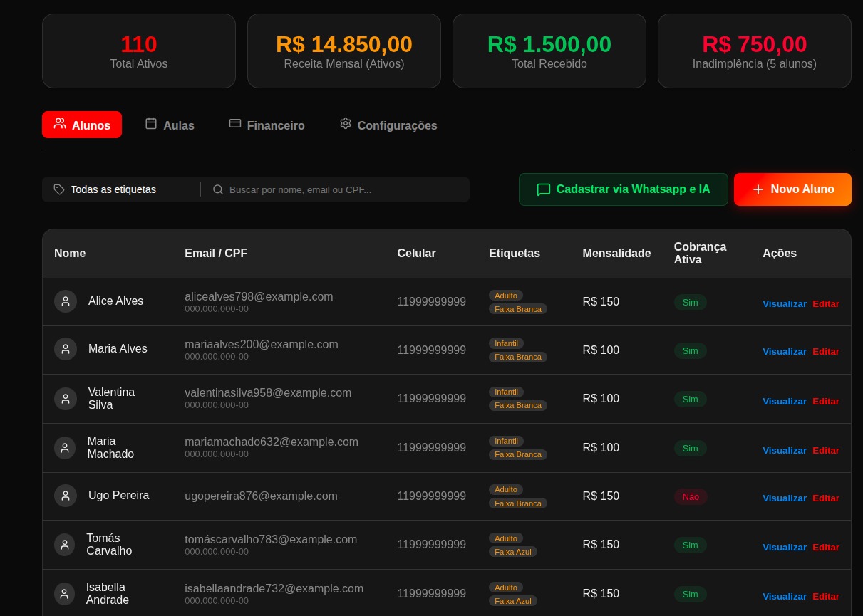The width and height of the screenshot is (863, 616).
Task: Open the Todas as etiquetas filter dropdown
Action: (x=113, y=189)
